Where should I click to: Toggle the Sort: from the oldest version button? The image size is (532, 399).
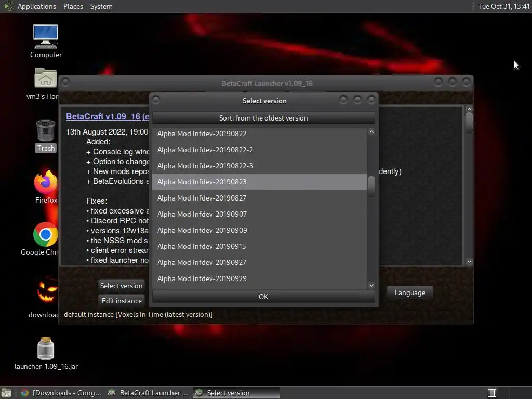[263, 118]
